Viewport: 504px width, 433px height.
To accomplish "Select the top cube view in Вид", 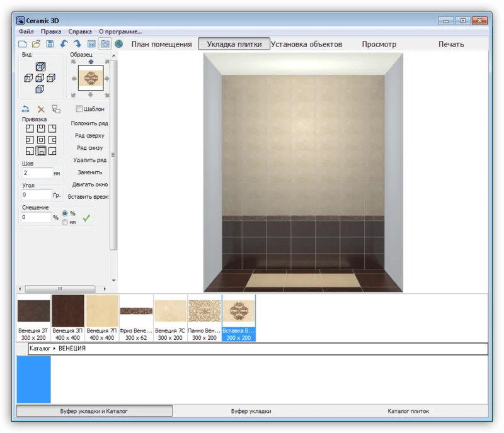I will pyautogui.click(x=40, y=67).
